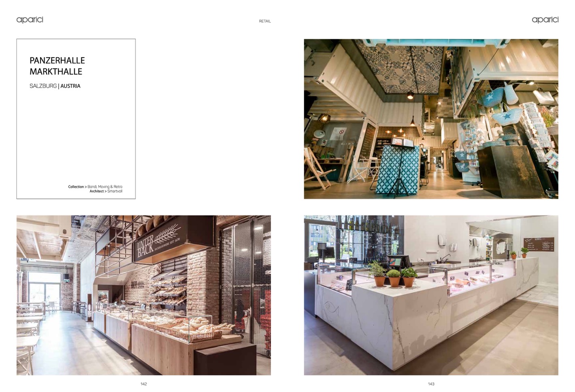Open the marble fish counter photo

[x=431, y=295]
